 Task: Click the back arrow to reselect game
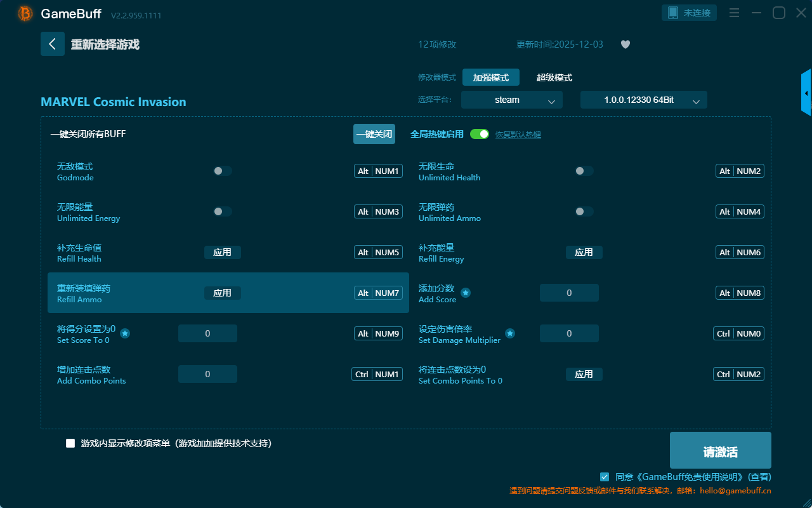tap(53, 44)
